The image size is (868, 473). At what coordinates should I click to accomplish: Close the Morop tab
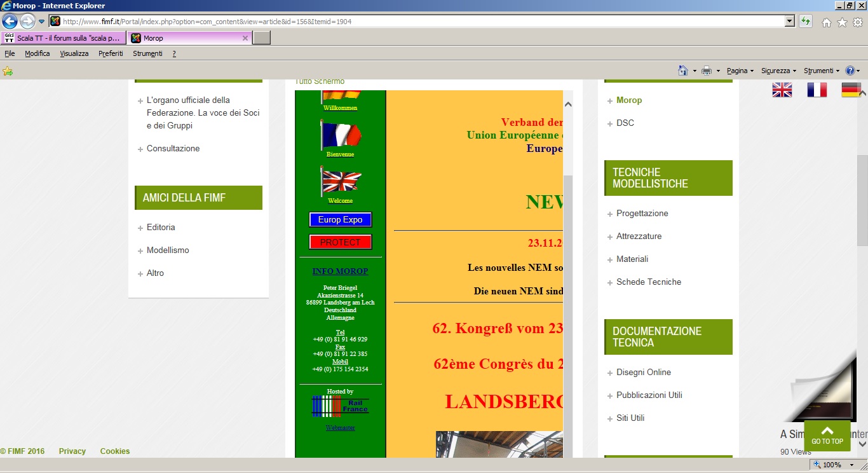coord(245,38)
